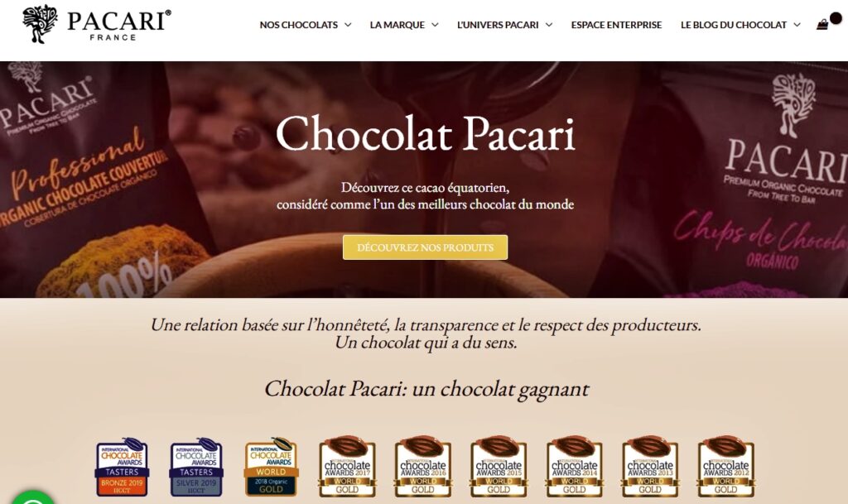The width and height of the screenshot is (848, 504).
Task: Open the La Marque menu label
Action: pos(397,25)
